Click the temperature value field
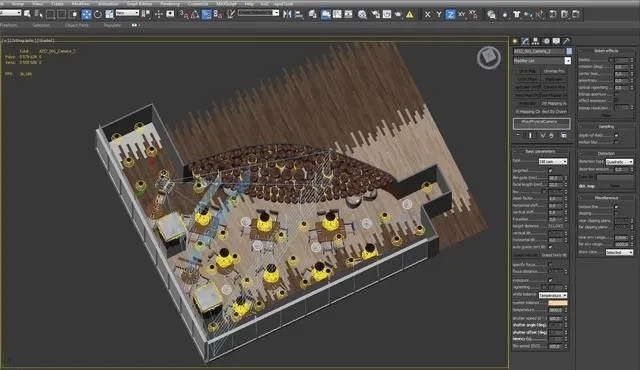This screenshot has height=370, width=640. click(x=555, y=310)
